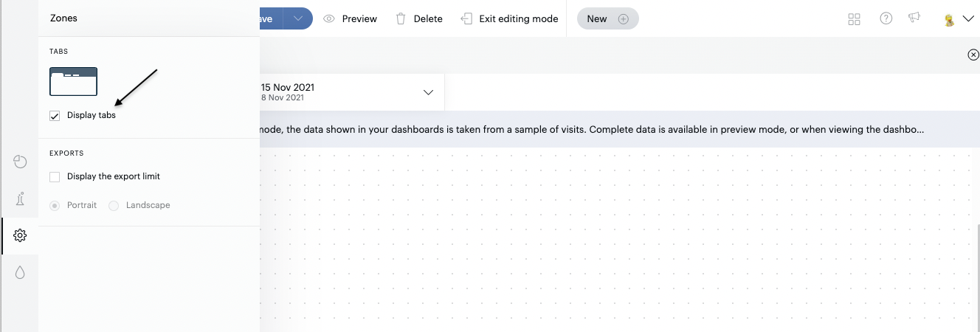Click the chess pawn sidebar icon
The image size is (980, 332).
click(x=20, y=198)
